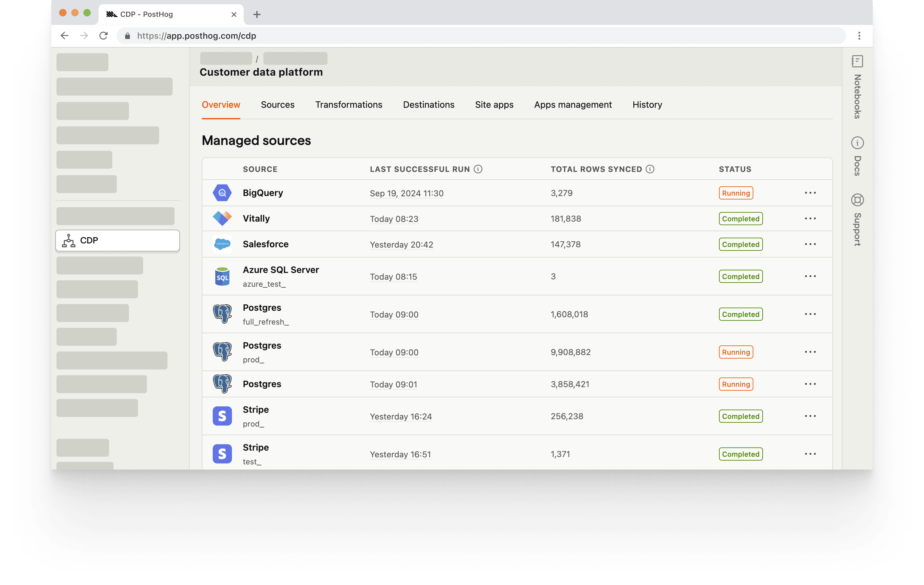Click the SOURCE column header
Screen dimensions: 924x585
260,169
